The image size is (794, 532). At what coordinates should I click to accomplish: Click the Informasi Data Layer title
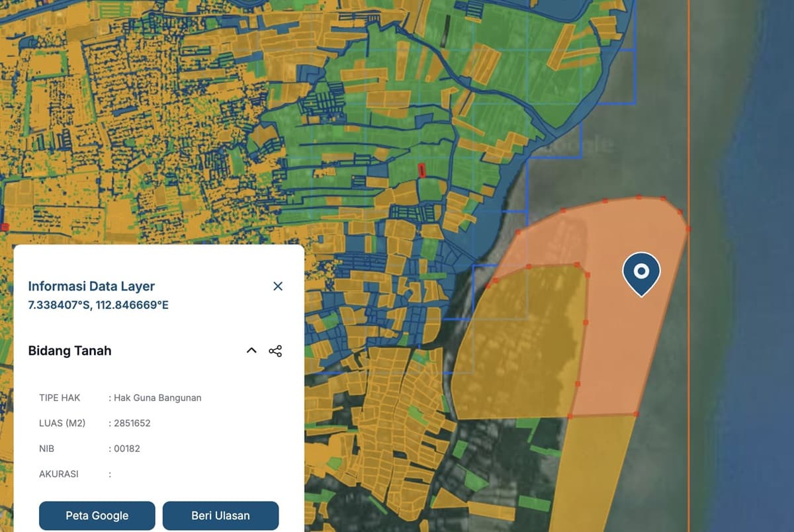[91, 287]
